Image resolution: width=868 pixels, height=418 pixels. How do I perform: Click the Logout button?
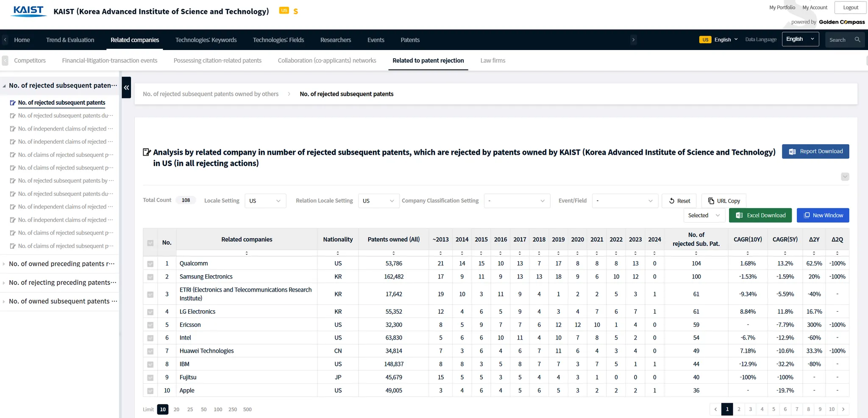point(851,8)
